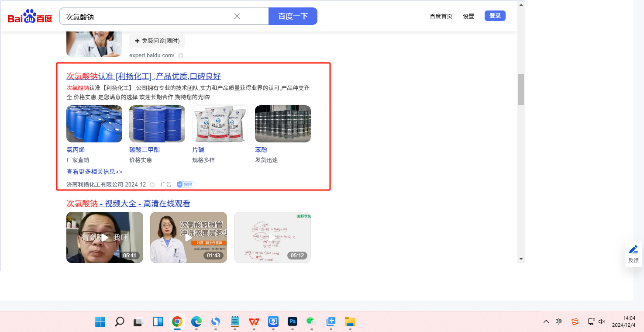Open the 片碱 white bags thumbnail
Image resolution: width=644 pixels, height=332 pixels.
[220, 124]
